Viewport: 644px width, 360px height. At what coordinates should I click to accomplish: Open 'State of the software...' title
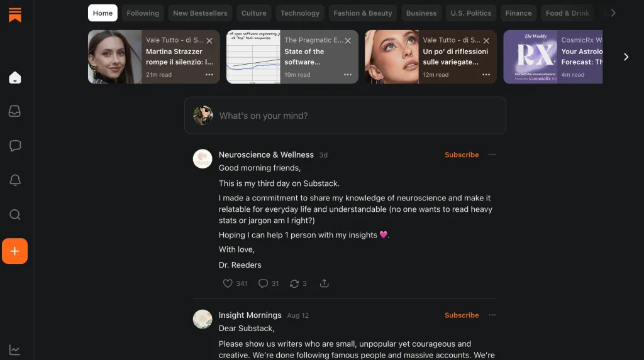tap(304, 57)
